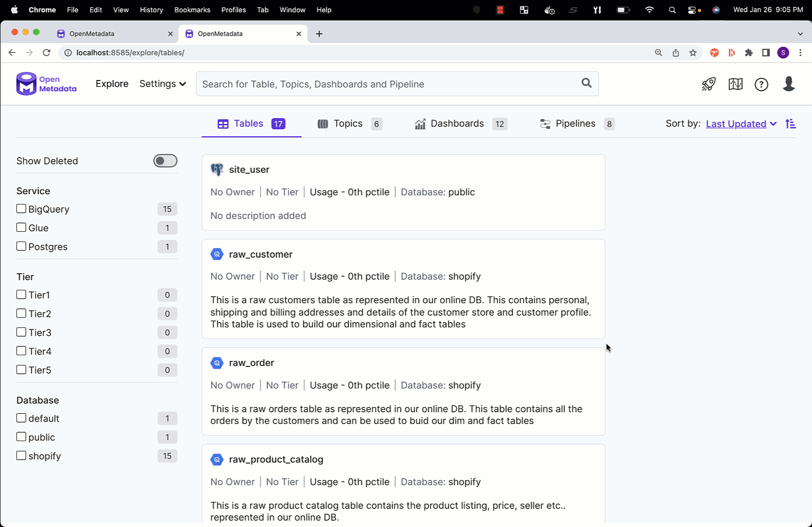Switch to the Pipelines tab
The height and width of the screenshot is (527, 812).
coord(576,124)
